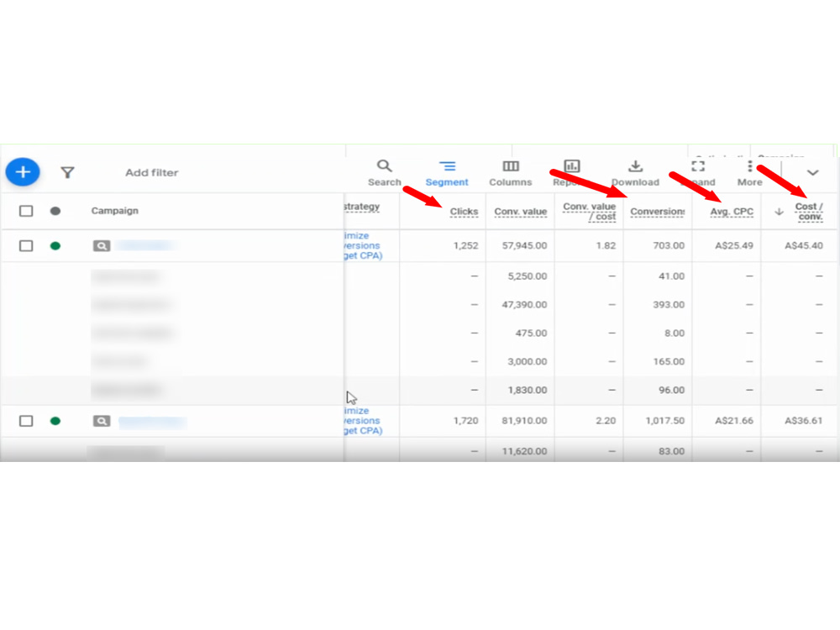Open bid strategy link in A$45.40 row

[x=363, y=245]
